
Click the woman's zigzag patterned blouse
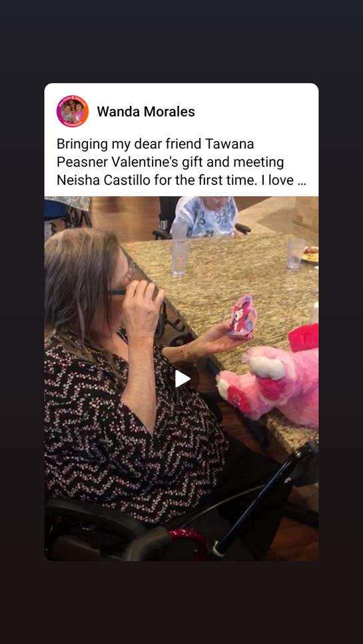click(x=132, y=431)
